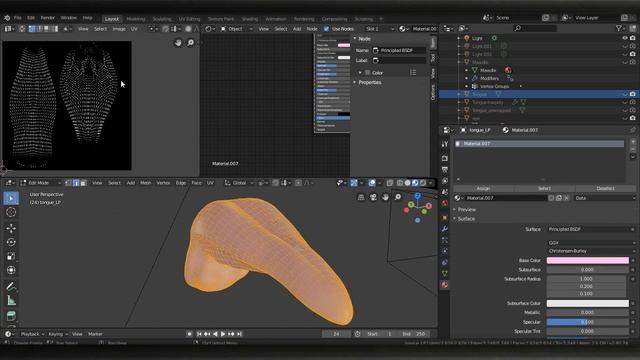The height and width of the screenshot is (360, 640).
Task: Click the Deselect material button
Action: [x=605, y=189]
